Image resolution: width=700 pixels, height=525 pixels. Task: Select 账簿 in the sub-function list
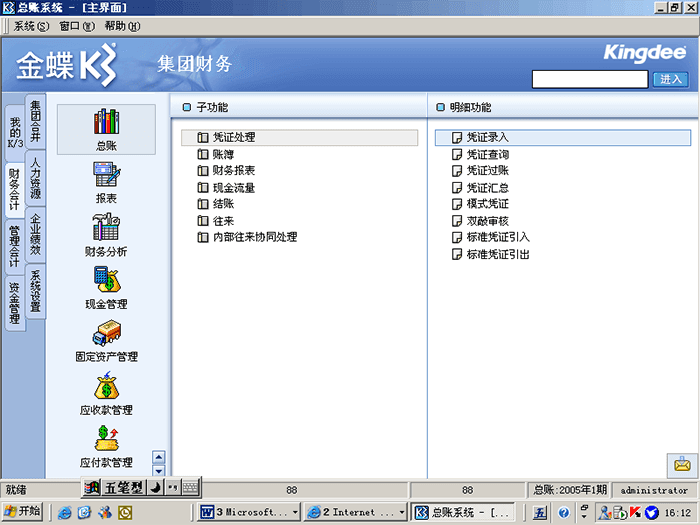223,154
